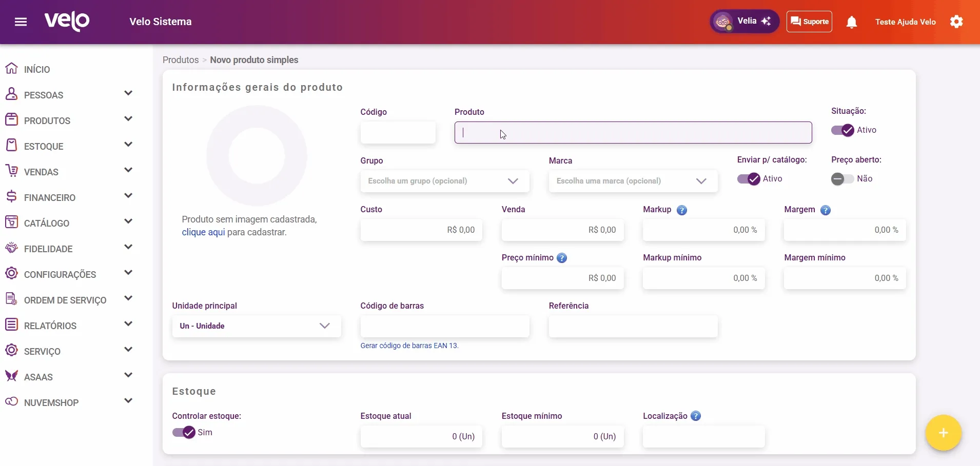This screenshot has width=980, height=466.
Task: Focus the Código de barras field
Action: pos(445,326)
